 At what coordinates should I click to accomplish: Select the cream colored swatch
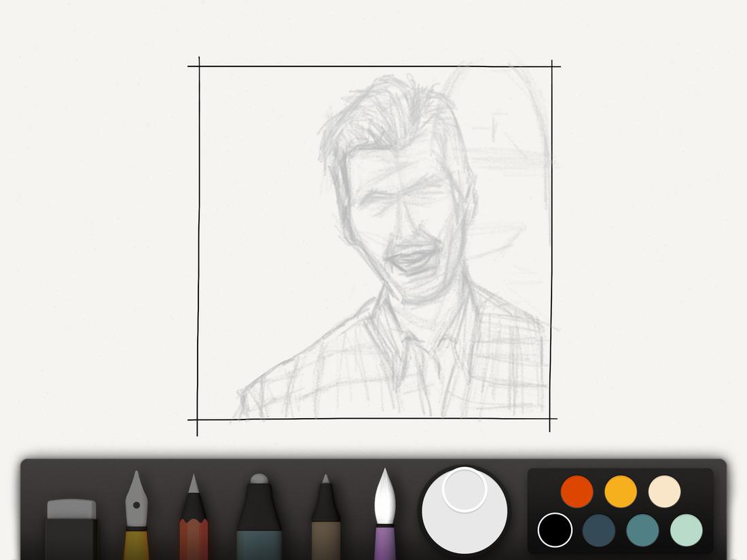coord(663,491)
